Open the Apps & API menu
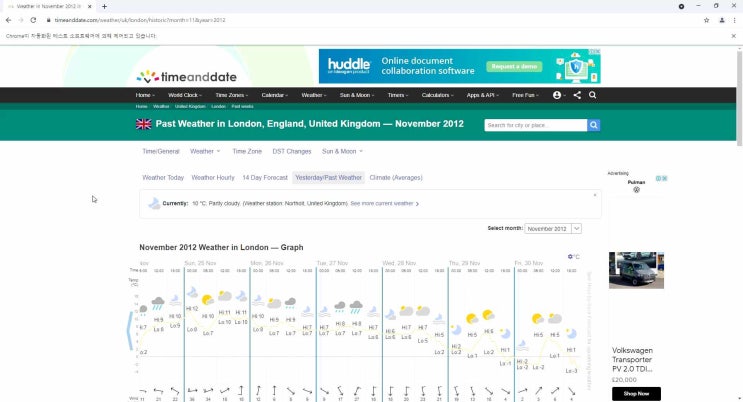This screenshot has height=402, width=743. (x=482, y=95)
